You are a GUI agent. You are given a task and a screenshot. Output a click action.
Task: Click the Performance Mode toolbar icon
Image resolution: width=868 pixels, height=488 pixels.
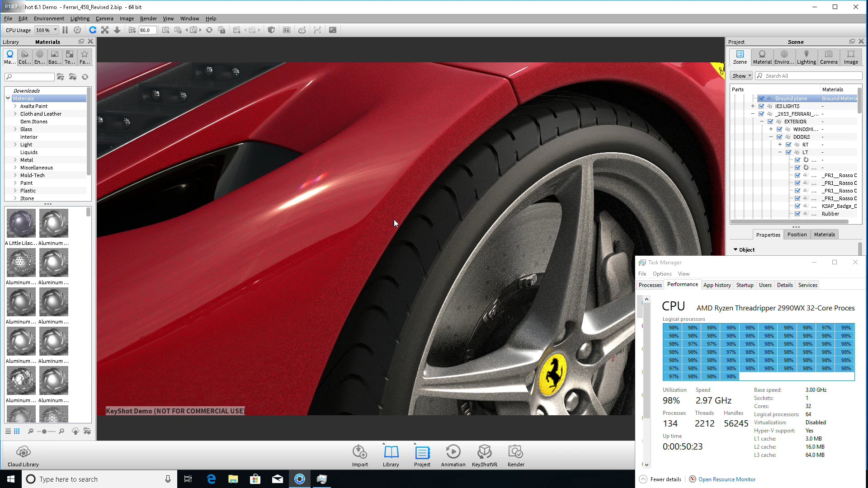77,30
